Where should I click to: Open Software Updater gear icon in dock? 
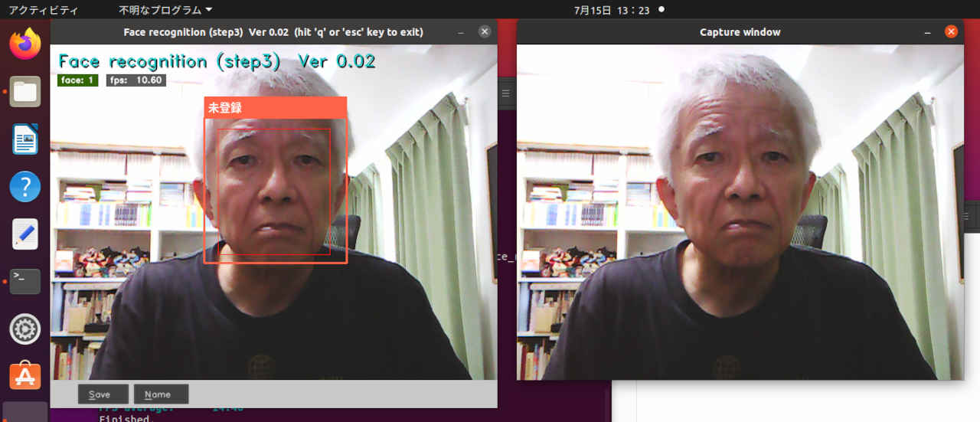[25, 329]
